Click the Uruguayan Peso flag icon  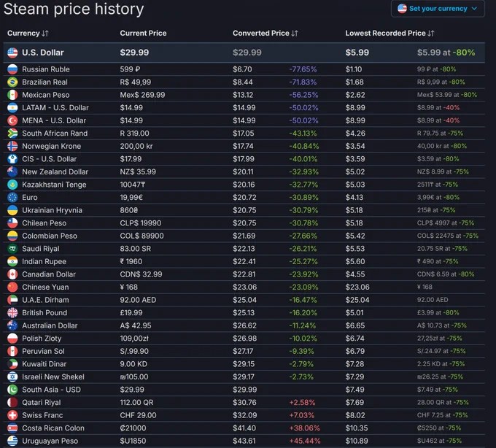click(12, 441)
